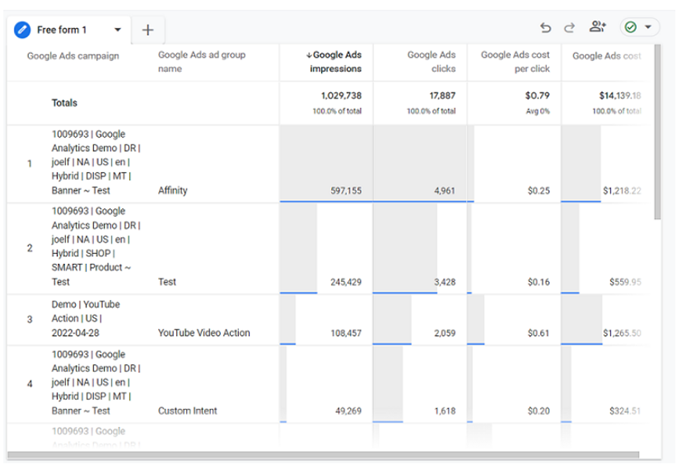Click total impressions value 1,029,738
This screenshot has height=469, width=677.
point(341,95)
